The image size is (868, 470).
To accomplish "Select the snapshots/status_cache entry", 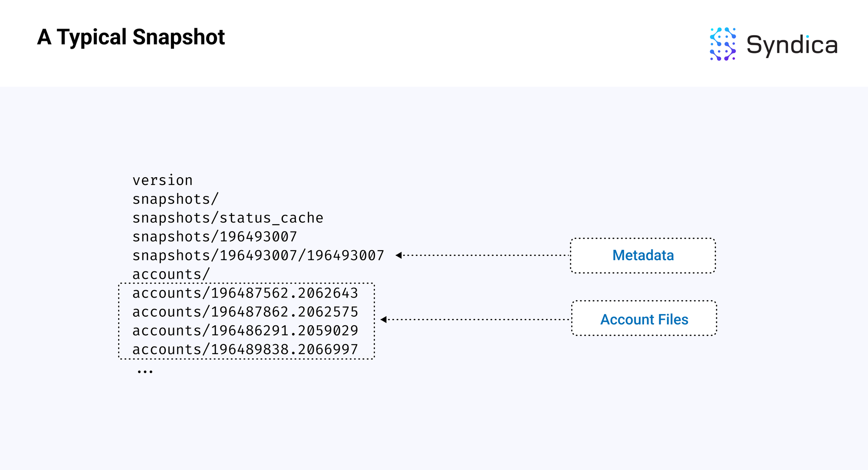I will [x=227, y=218].
